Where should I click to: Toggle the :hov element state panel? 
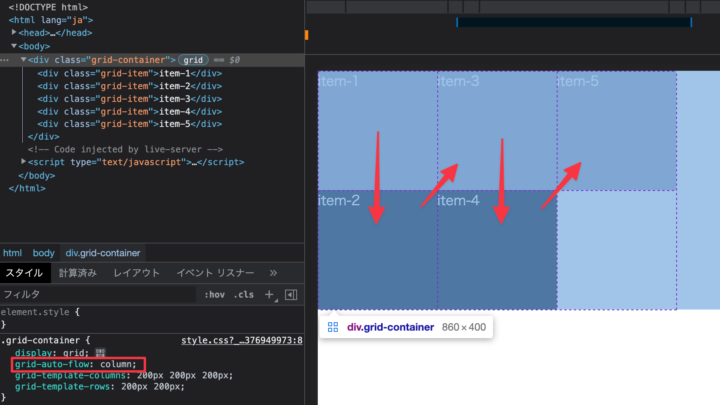click(x=214, y=295)
